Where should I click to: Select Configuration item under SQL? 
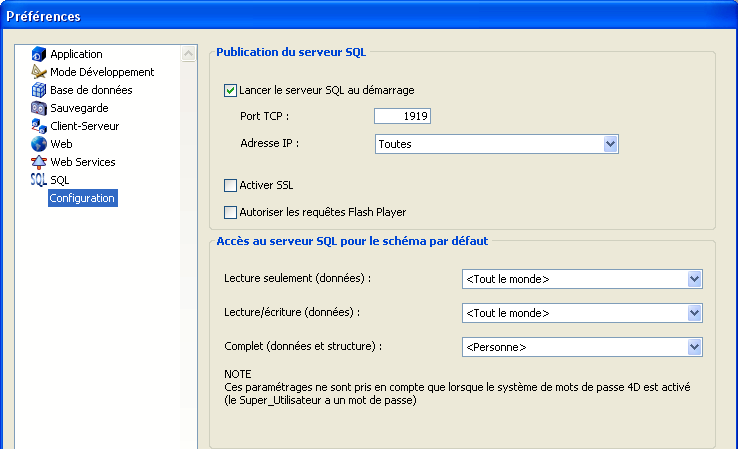click(82, 198)
